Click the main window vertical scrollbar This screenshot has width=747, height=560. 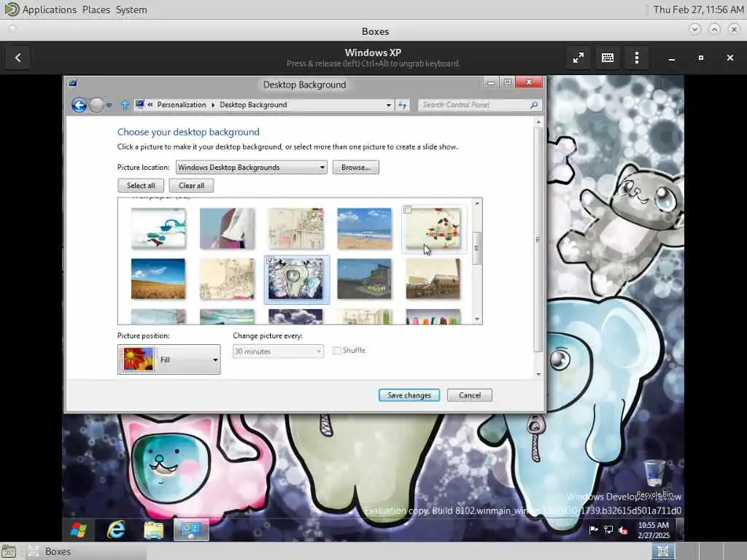click(x=538, y=240)
